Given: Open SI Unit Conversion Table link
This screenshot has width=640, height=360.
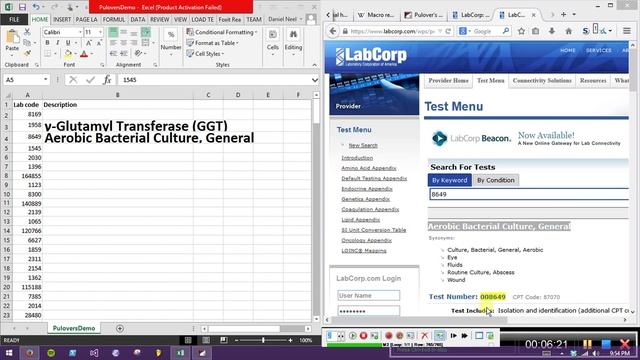Looking at the screenshot, I should (373, 230).
